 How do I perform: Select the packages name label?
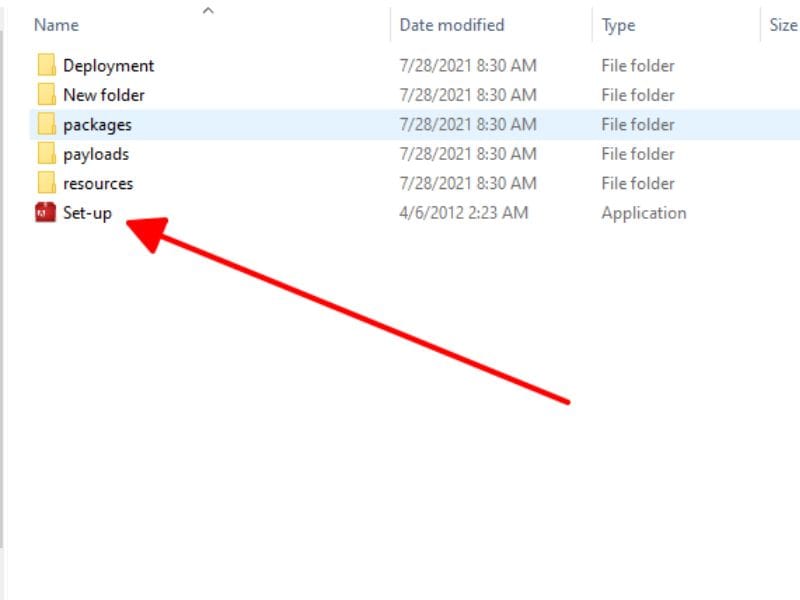[x=97, y=125]
